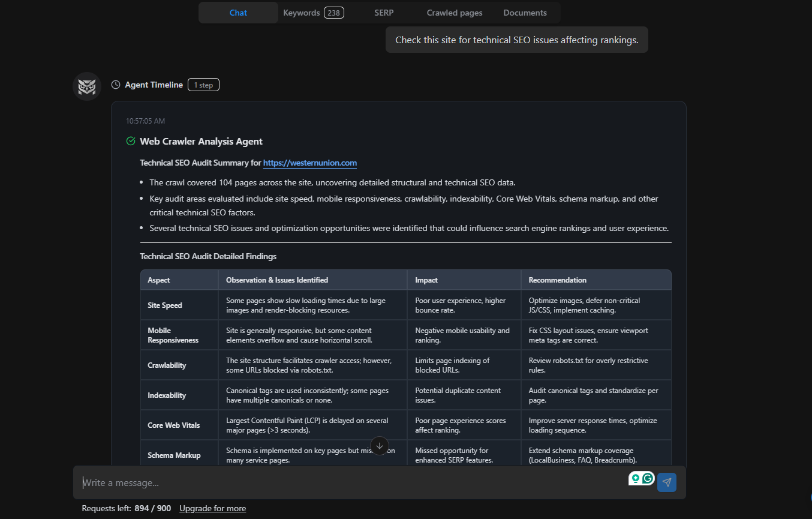Open the SERP tab
The width and height of the screenshot is (812, 519).
pyautogui.click(x=384, y=12)
